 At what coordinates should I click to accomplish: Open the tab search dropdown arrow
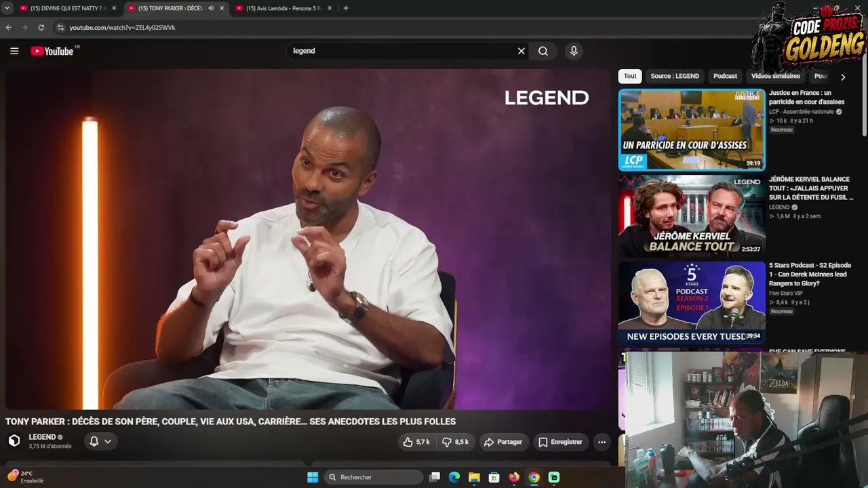click(x=7, y=8)
